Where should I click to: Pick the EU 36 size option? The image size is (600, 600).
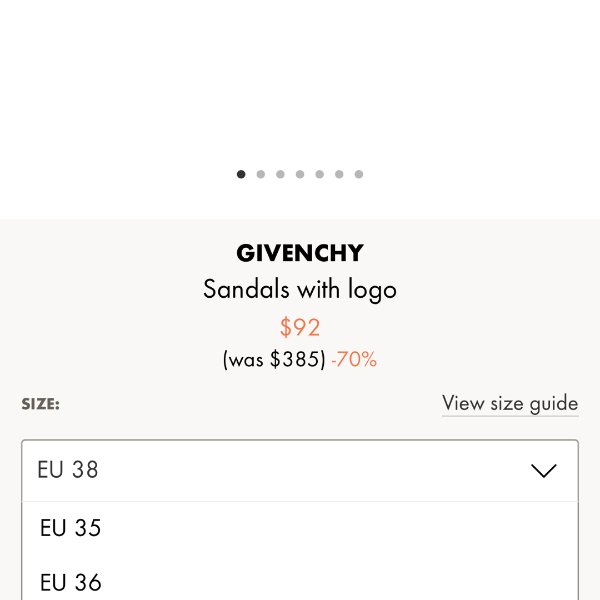pos(71,582)
